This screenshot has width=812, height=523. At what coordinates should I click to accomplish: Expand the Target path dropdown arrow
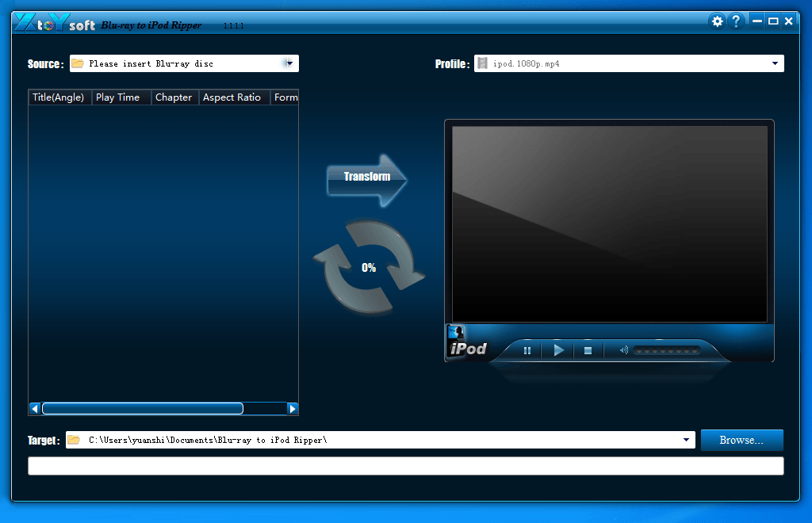[686, 440]
